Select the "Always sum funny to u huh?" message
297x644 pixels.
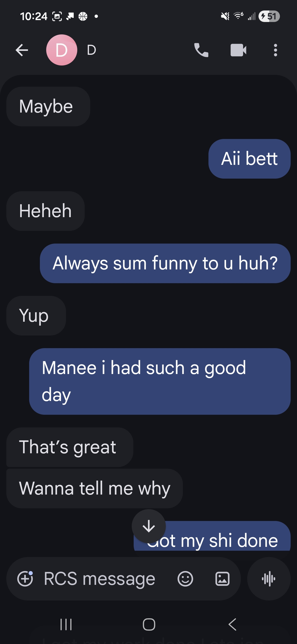[165, 263]
